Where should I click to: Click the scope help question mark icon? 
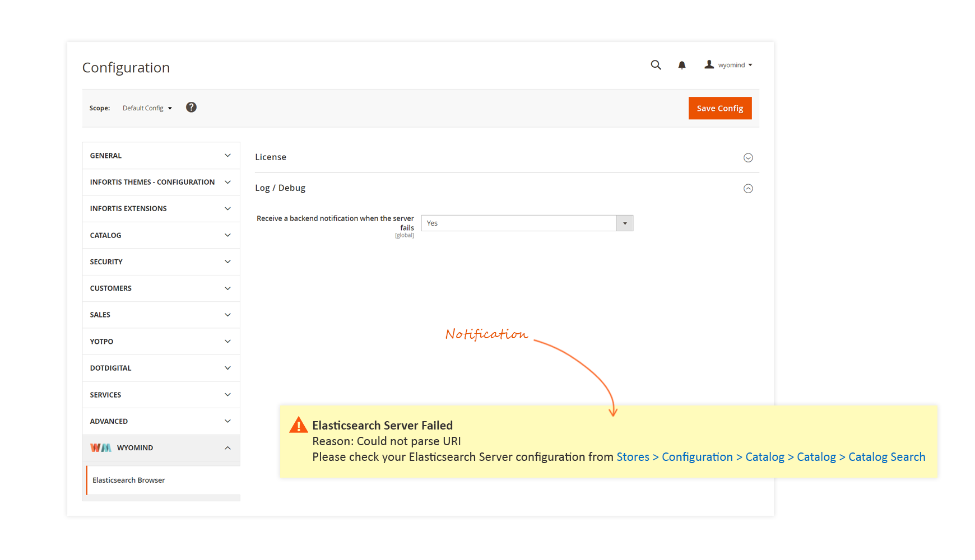coord(191,108)
